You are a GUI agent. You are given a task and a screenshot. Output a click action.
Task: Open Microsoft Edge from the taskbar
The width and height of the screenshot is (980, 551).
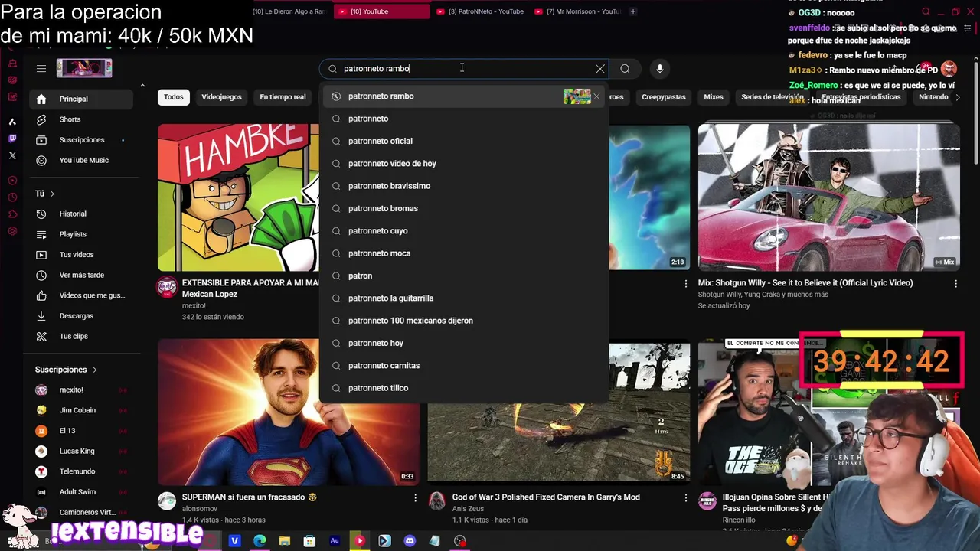(260, 541)
